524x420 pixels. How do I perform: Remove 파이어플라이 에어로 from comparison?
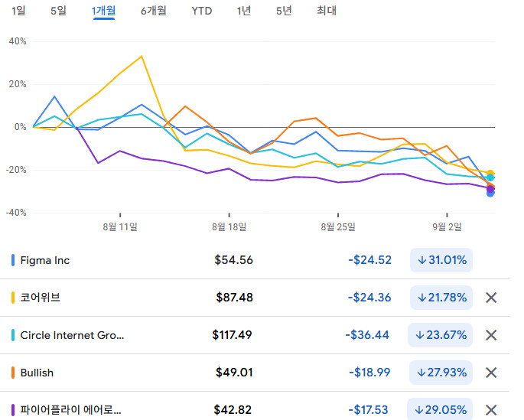491,410
